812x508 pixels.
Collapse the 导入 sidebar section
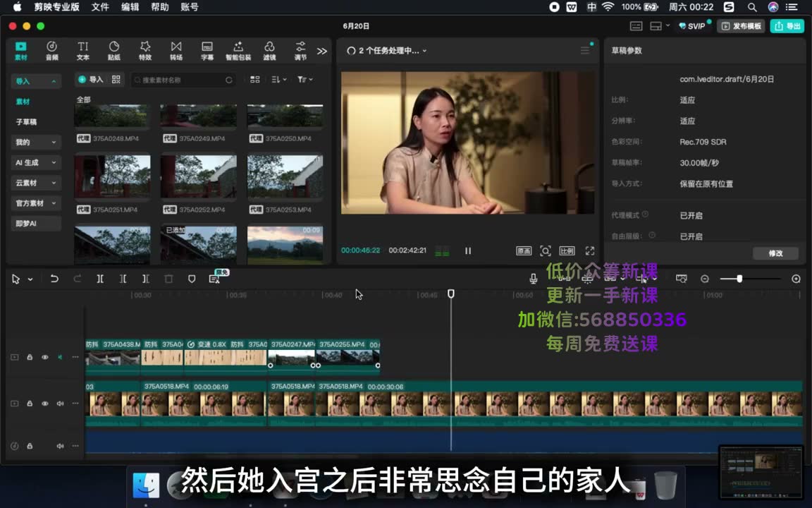[x=36, y=81]
